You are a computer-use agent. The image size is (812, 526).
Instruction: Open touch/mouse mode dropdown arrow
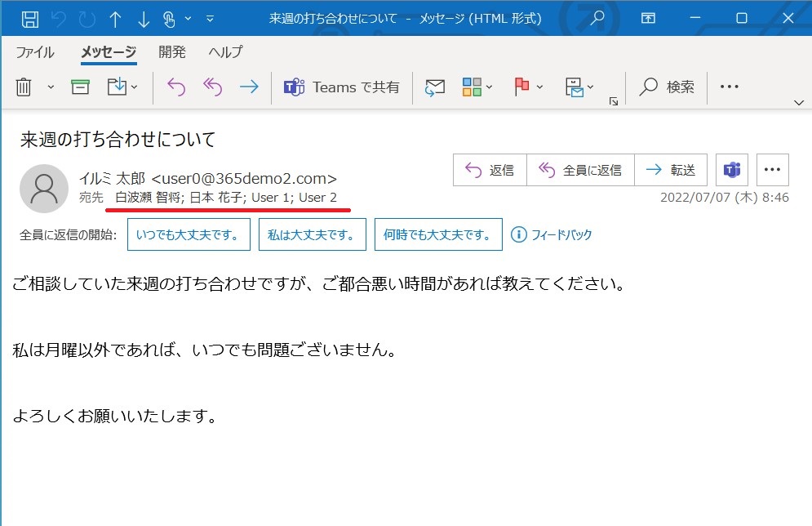coord(188,19)
